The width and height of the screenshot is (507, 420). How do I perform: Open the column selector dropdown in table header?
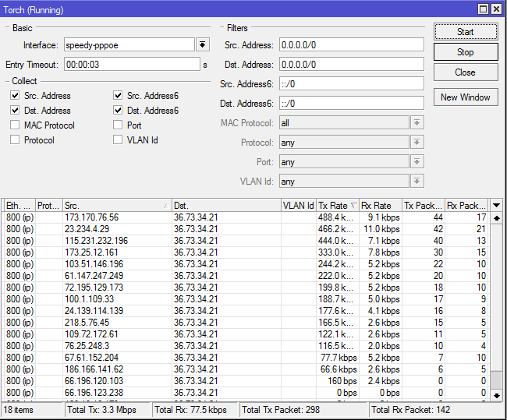tap(497, 205)
